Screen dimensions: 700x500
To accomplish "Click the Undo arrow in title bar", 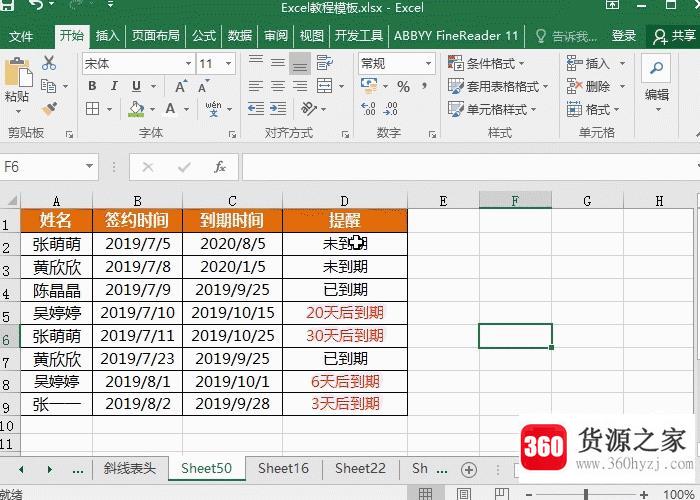I will pos(35,4).
